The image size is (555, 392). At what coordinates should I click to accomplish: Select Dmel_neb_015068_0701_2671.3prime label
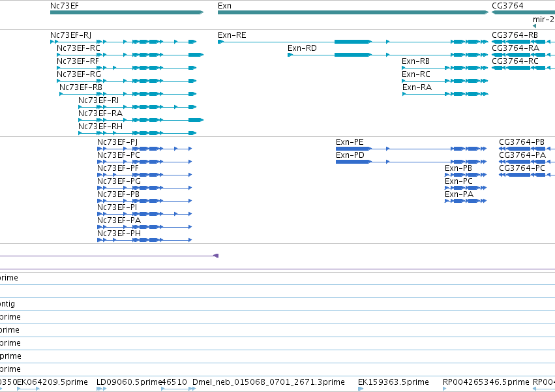click(x=269, y=382)
